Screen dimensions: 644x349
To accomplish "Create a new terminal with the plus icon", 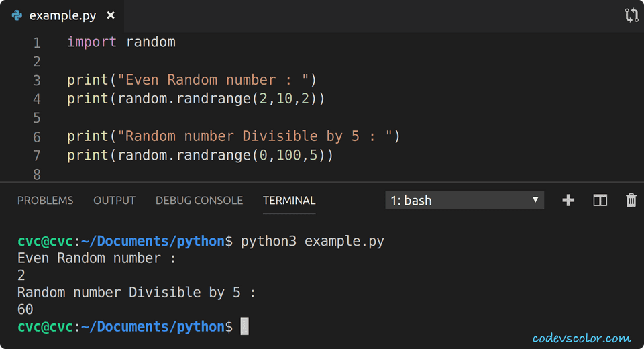I will pos(568,200).
